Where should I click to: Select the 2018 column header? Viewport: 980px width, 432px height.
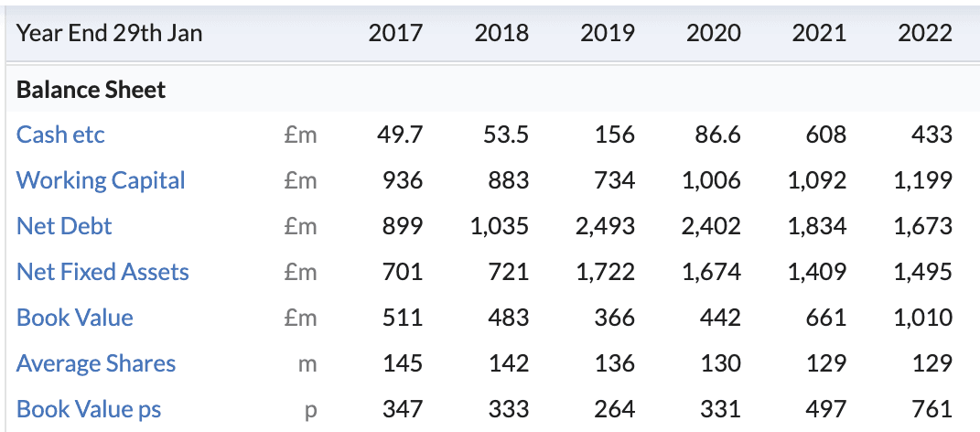501,34
